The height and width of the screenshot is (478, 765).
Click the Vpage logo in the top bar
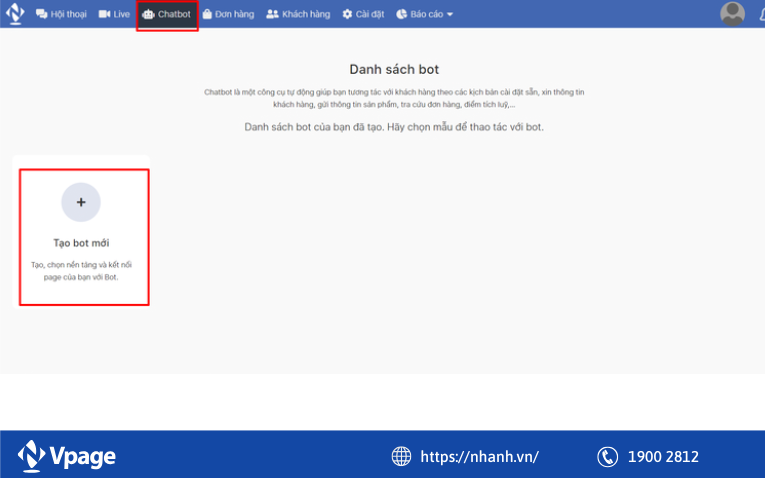point(15,14)
